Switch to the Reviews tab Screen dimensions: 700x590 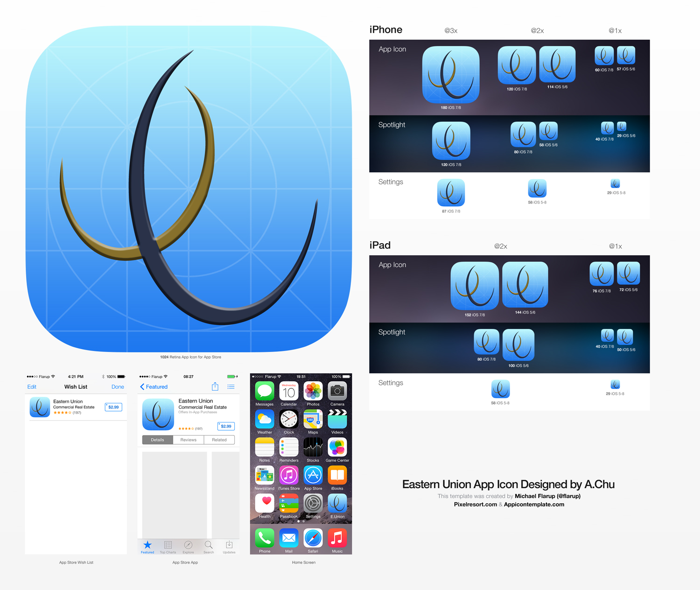point(188,440)
